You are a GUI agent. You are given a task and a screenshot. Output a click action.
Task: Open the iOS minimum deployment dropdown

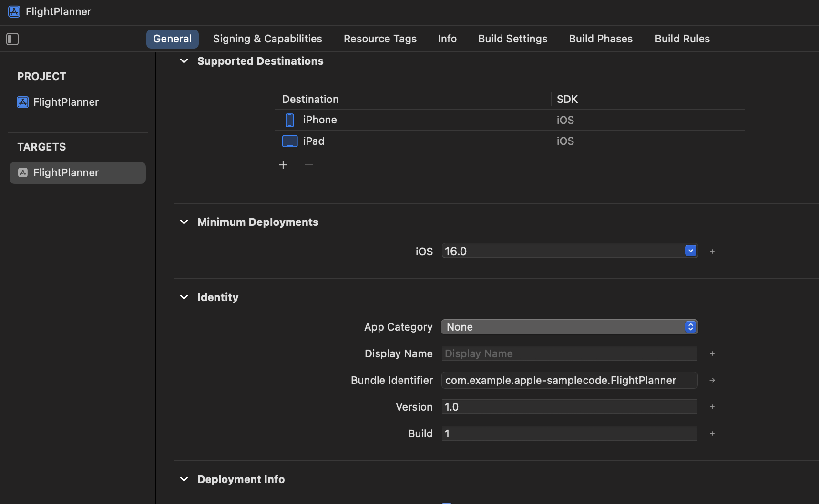(690, 251)
